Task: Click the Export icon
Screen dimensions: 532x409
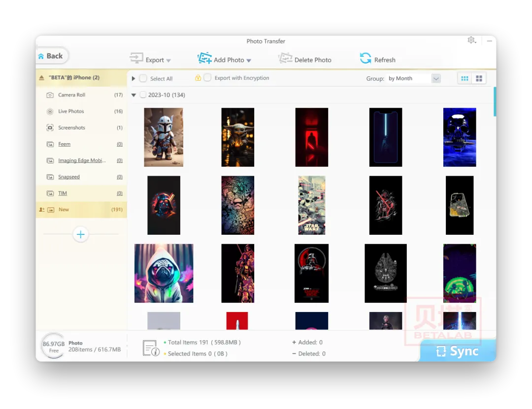Action: 136,58
